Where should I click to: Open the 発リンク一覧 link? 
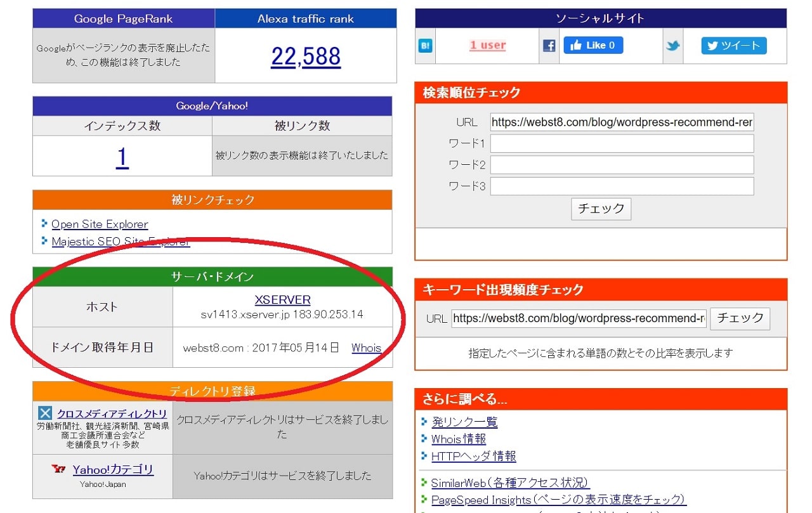point(464,422)
